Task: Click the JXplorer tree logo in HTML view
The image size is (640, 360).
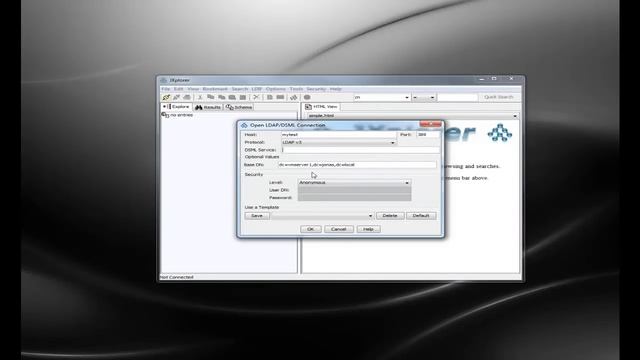Action: pos(500,133)
